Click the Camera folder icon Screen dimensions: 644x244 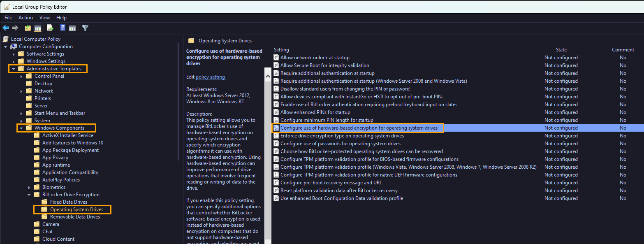(37, 224)
